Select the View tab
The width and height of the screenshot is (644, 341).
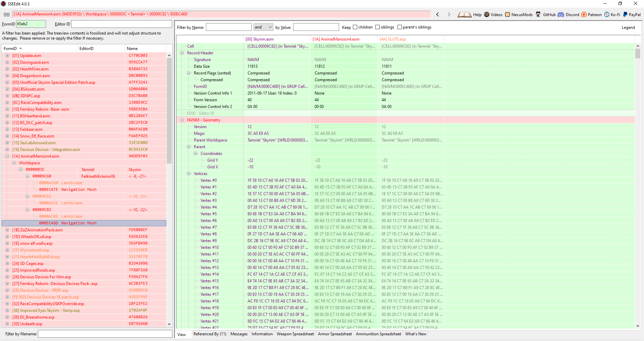click(182, 334)
